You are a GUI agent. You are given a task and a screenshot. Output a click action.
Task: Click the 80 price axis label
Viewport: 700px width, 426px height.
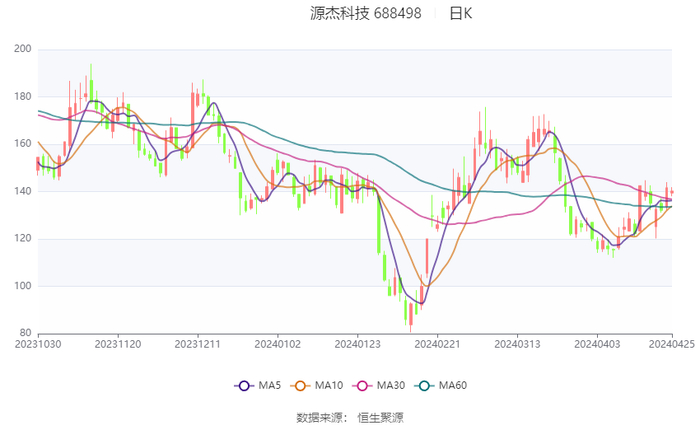(25, 333)
